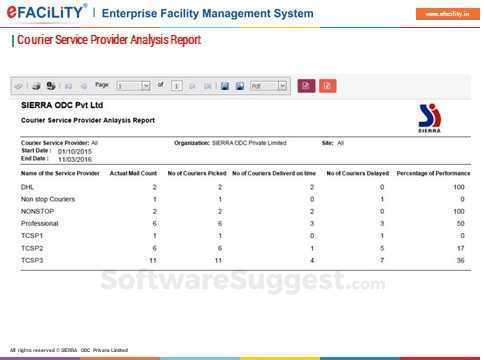The image size is (485, 360).
Task: Click the Sierra company logo
Action: tap(430, 118)
